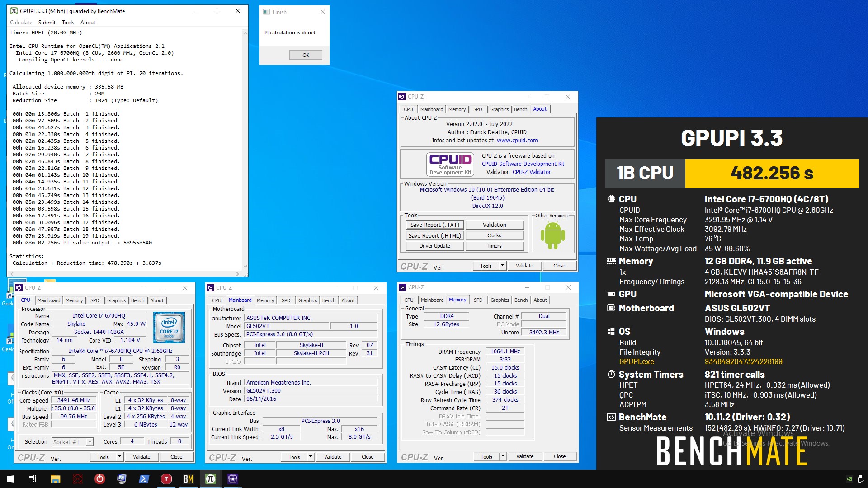Click the Uncore value 3492.3 MHz
This screenshot has height=488, width=868.
tap(544, 332)
